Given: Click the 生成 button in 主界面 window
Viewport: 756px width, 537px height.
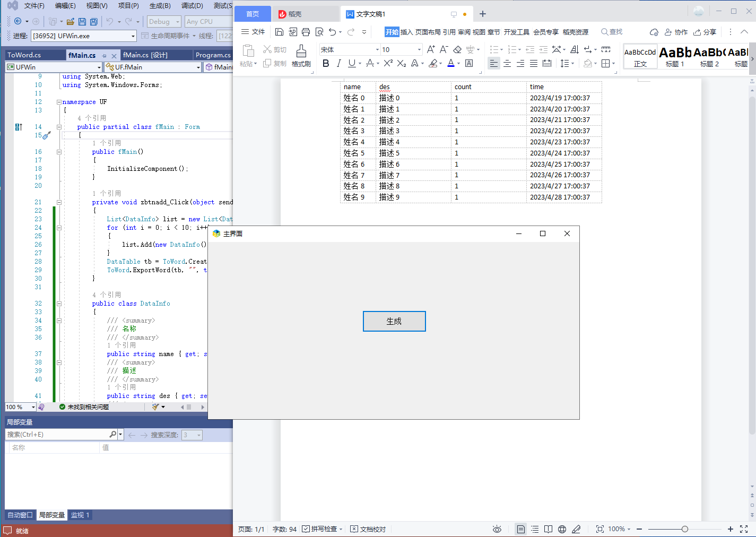Looking at the screenshot, I should pos(394,321).
